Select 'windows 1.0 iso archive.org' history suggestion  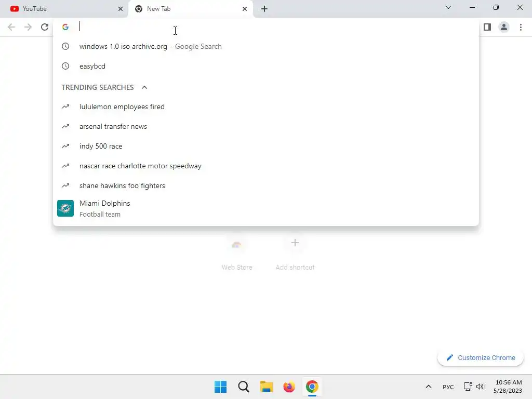pyautogui.click(x=265, y=46)
